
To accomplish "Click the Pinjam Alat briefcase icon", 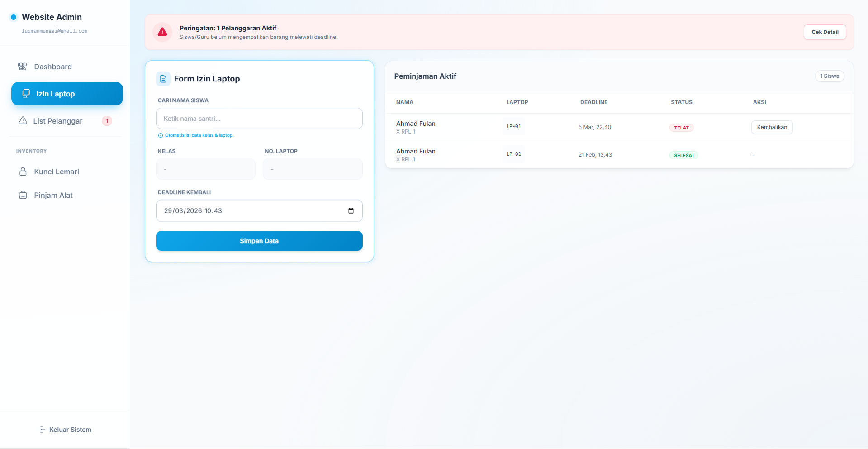I will pyautogui.click(x=23, y=195).
